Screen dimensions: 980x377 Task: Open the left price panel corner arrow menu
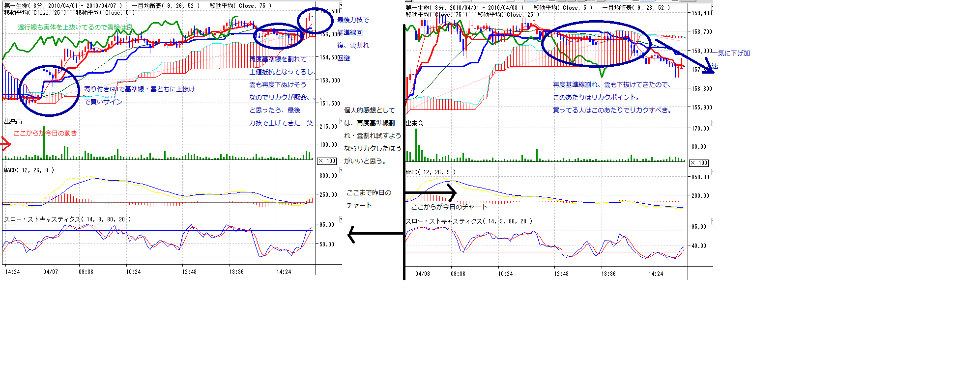tap(341, 5)
